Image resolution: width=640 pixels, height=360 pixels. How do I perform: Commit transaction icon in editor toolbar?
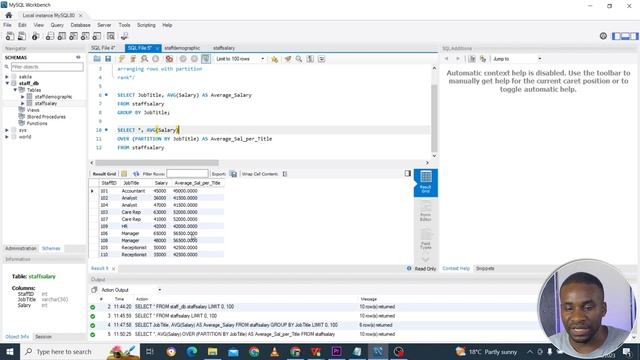[x=183, y=59]
